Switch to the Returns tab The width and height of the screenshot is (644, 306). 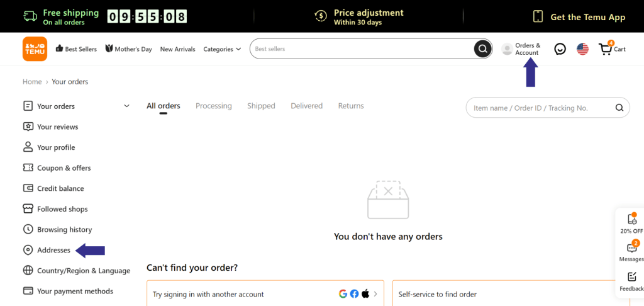351,106
